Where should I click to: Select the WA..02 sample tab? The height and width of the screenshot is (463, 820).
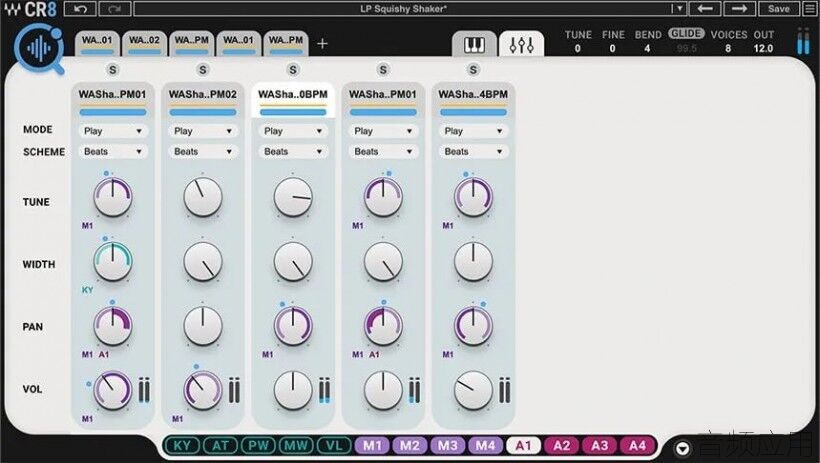coord(144,44)
